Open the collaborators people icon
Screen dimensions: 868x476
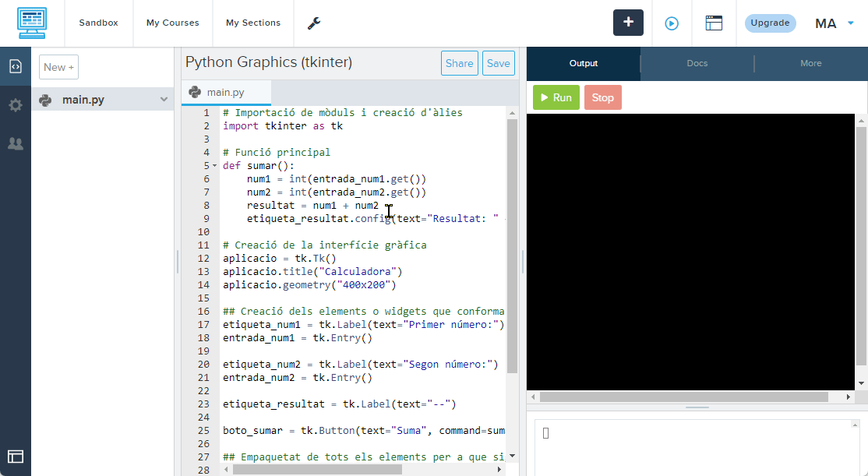pyautogui.click(x=16, y=143)
